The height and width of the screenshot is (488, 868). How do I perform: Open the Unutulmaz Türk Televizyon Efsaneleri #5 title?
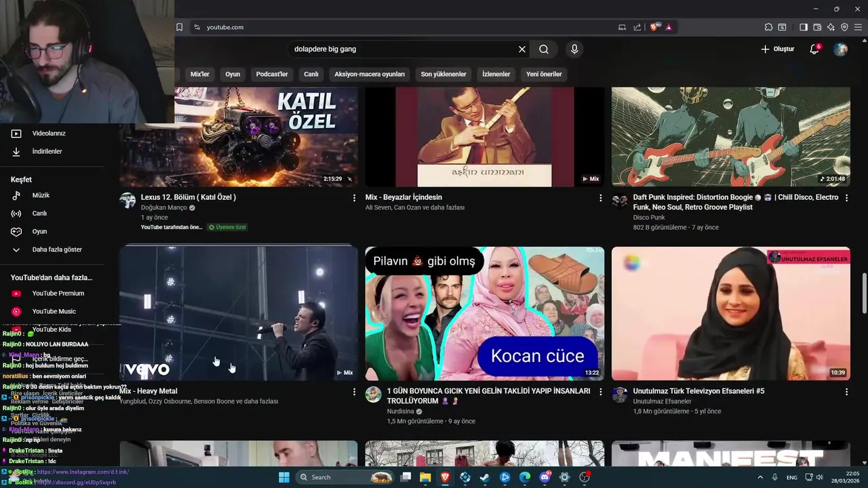coord(698,391)
